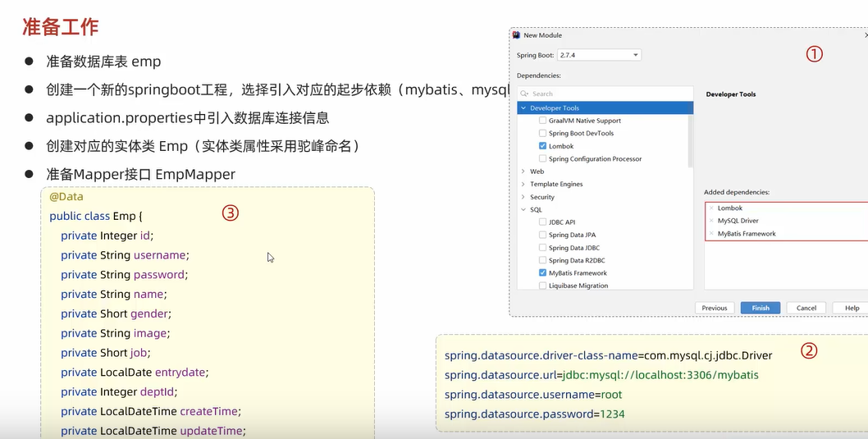
Task: Click the 'private String image;' line
Action: [115, 333]
